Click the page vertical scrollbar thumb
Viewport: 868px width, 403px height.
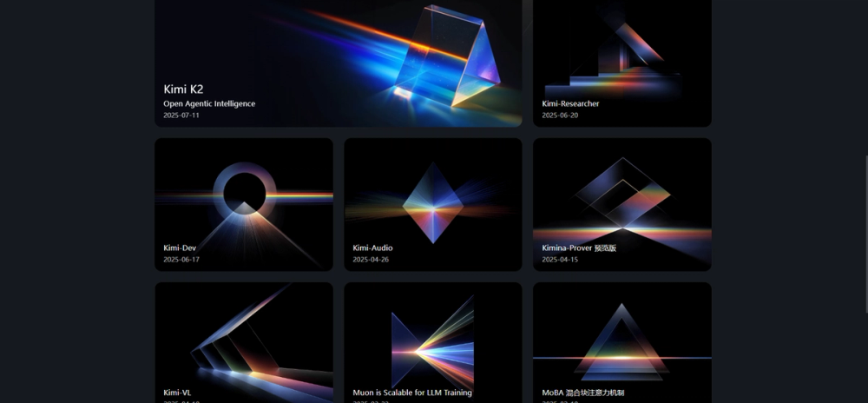[x=865, y=235]
